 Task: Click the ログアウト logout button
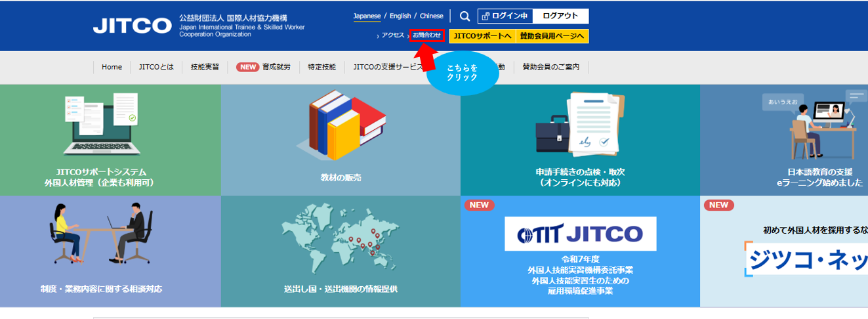[x=560, y=16]
